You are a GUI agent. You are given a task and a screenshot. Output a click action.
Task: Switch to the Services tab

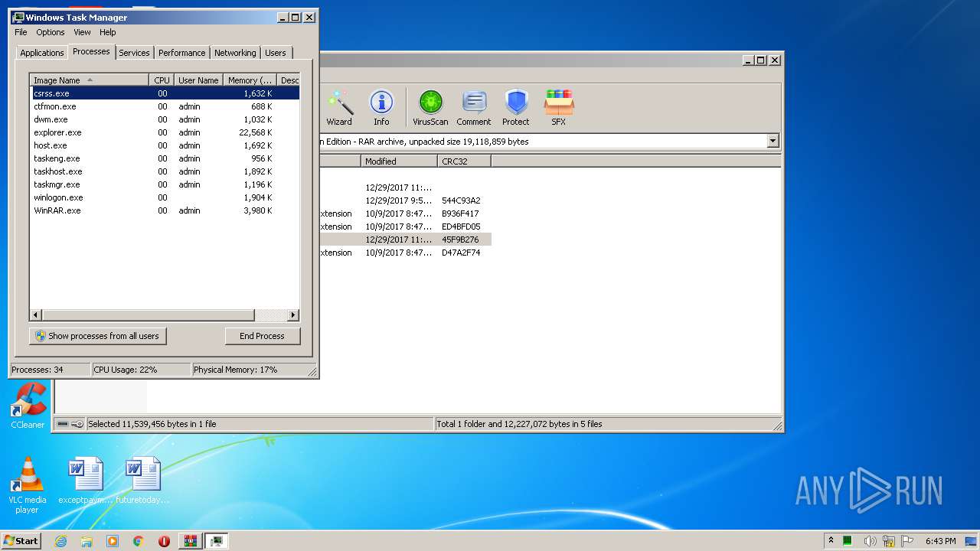[x=134, y=53]
